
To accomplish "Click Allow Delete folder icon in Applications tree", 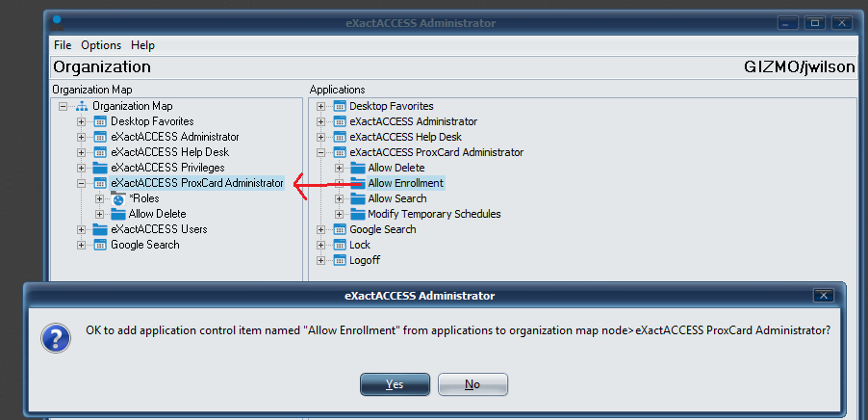I will (358, 168).
